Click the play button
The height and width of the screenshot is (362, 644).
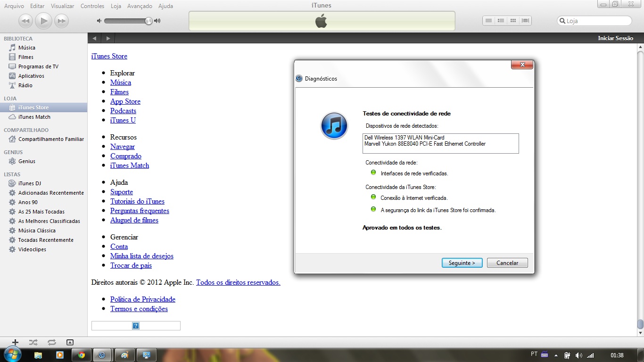[x=43, y=21]
